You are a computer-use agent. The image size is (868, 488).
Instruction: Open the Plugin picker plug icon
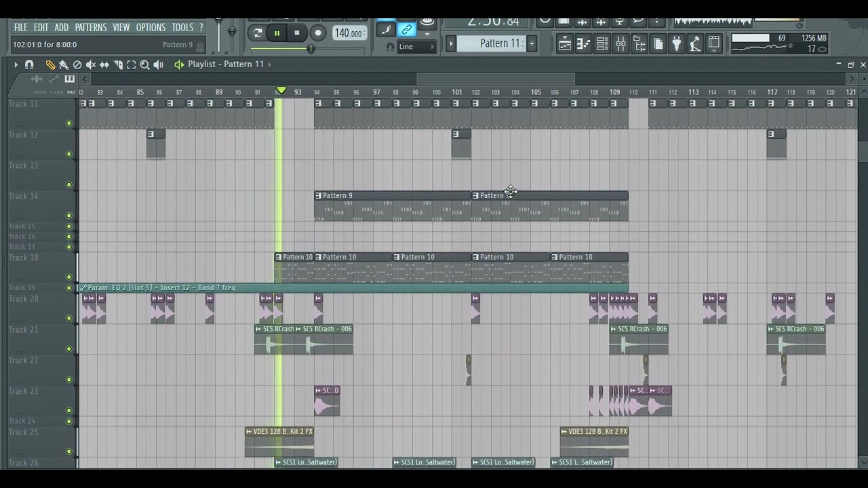coord(676,45)
